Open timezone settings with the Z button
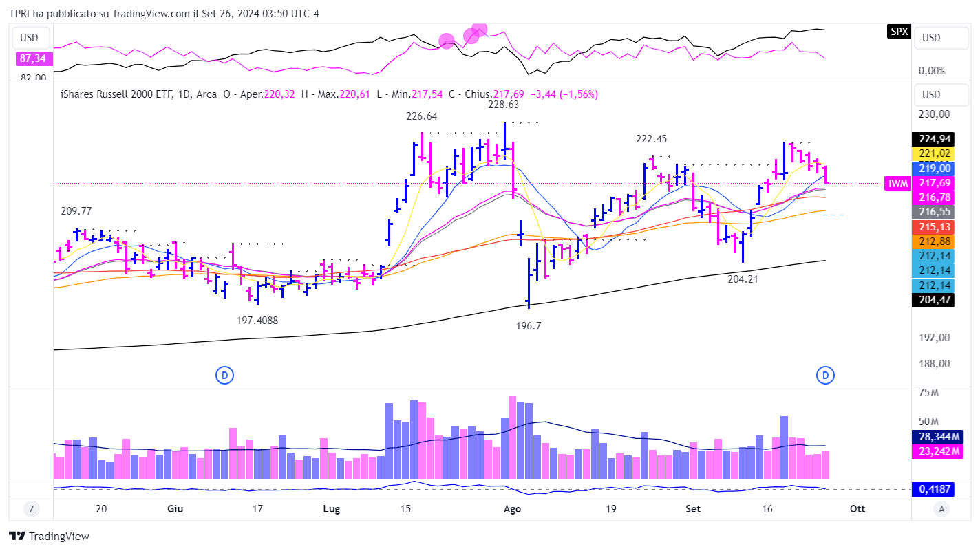The width and height of the screenshot is (980, 551). [31, 509]
